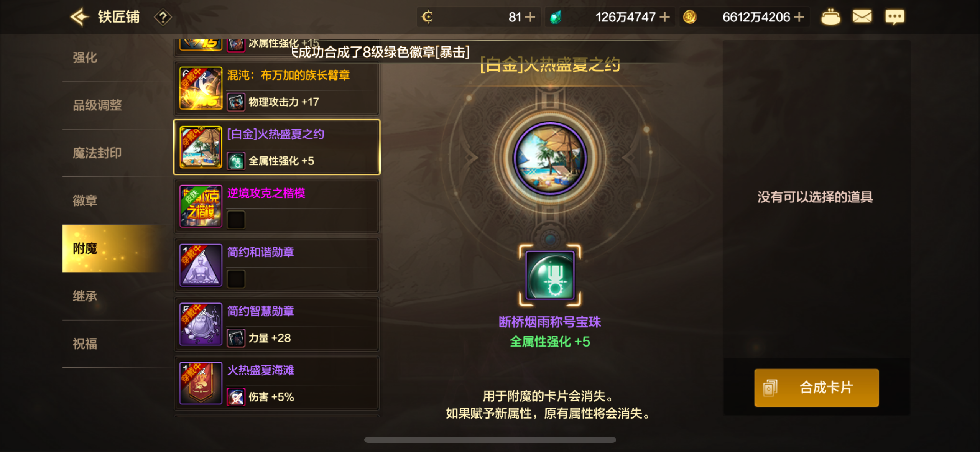Select 简约智慧勋章 item
980x452 pixels.
pos(277,324)
